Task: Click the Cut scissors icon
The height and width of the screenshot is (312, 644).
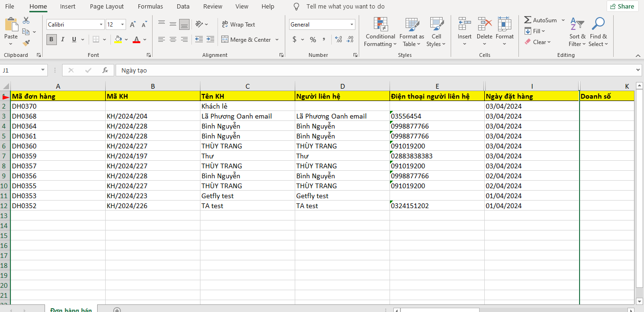Action: (x=26, y=20)
